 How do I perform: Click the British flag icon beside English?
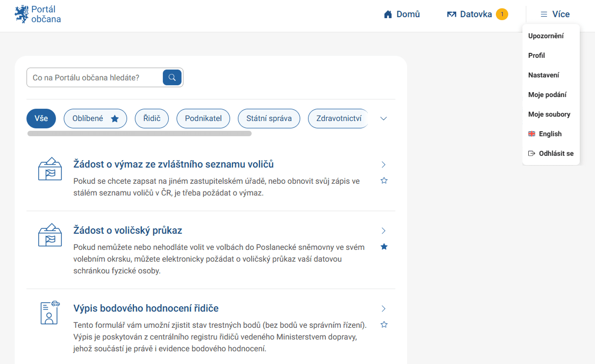532,133
